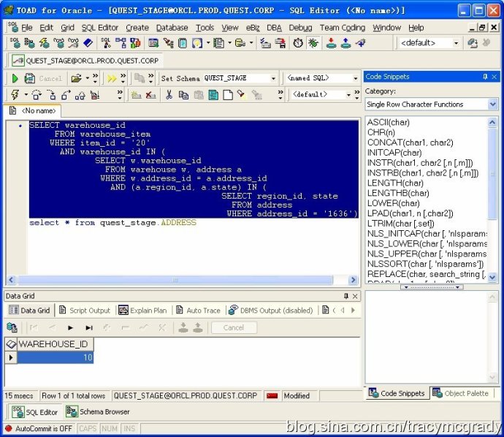Open new SQL Editor window icon

tap(15, 43)
